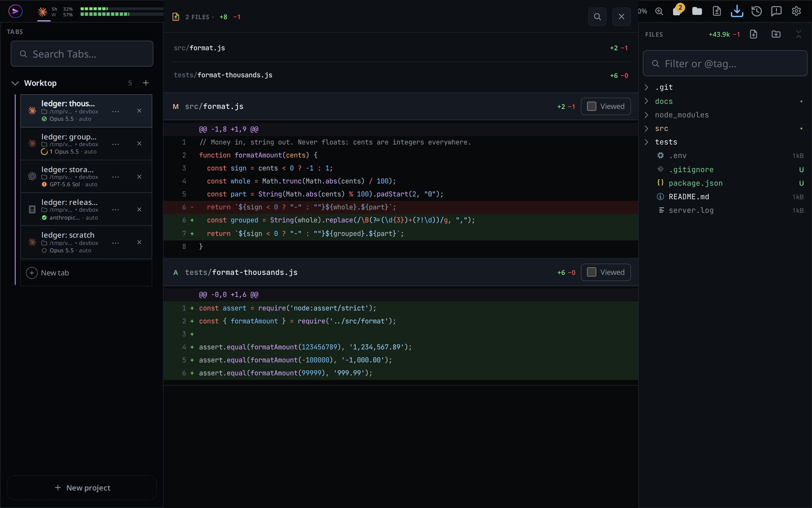This screenshot has width=812, height=508.
Task: Focus the Search Tabs input
Action: 82,54
